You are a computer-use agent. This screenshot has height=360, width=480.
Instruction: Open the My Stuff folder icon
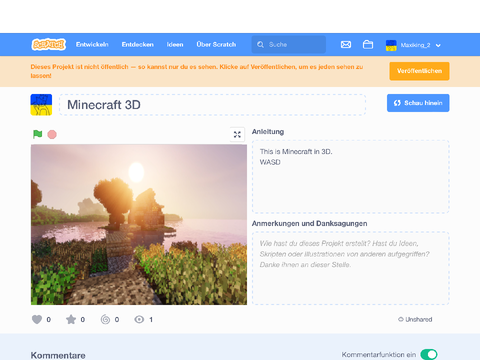pyautogui.click(x=368, y=44)
